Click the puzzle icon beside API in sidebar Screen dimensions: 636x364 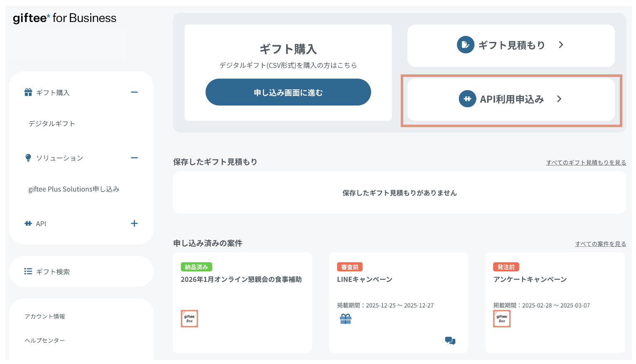coord(28,224)
